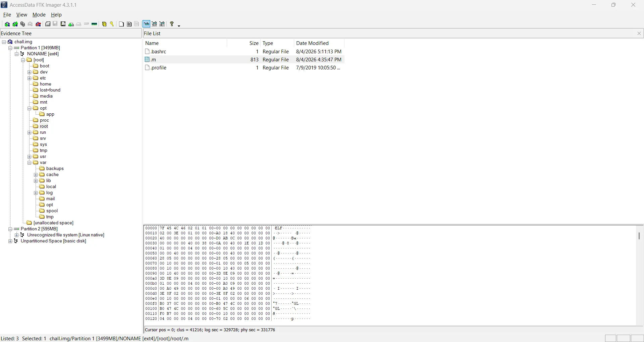Expand the cache folder under var
This screenshot has width=644, height=342.
point(36,175)
